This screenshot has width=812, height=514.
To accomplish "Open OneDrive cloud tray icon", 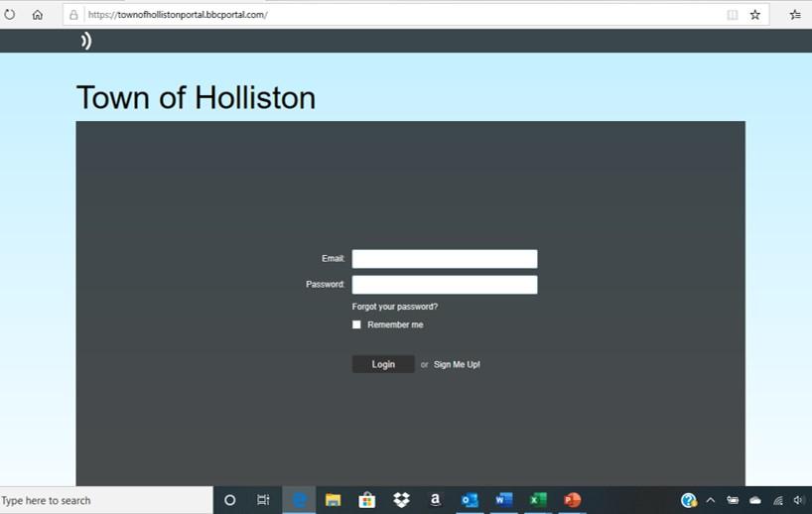I will click(x=755, y=500).
